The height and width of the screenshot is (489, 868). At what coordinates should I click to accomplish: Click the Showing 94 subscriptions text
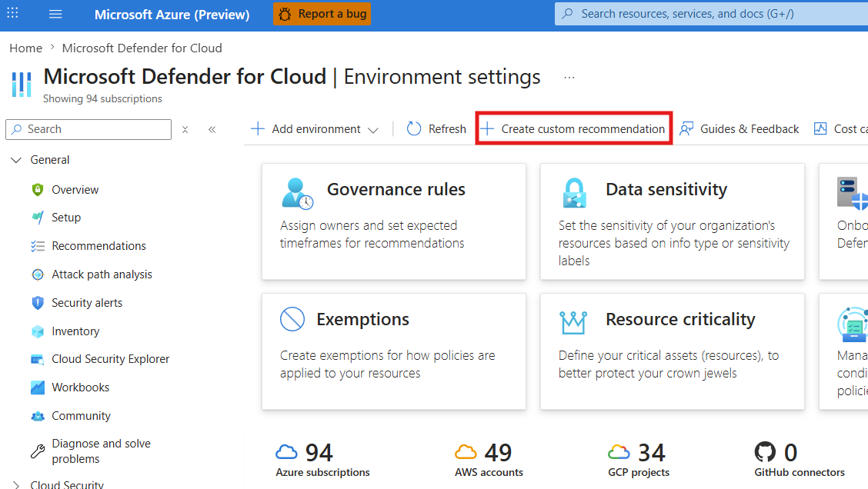point(102,99)
